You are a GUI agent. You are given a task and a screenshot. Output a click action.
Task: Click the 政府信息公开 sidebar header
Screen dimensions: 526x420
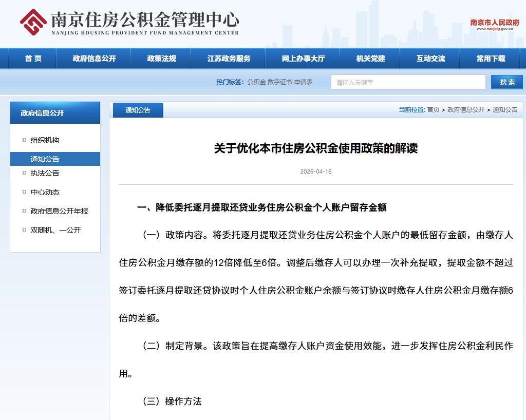tap(55, 112)
